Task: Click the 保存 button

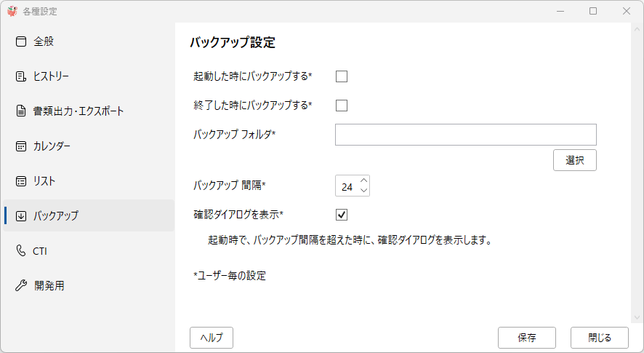Action: point(527,338)
